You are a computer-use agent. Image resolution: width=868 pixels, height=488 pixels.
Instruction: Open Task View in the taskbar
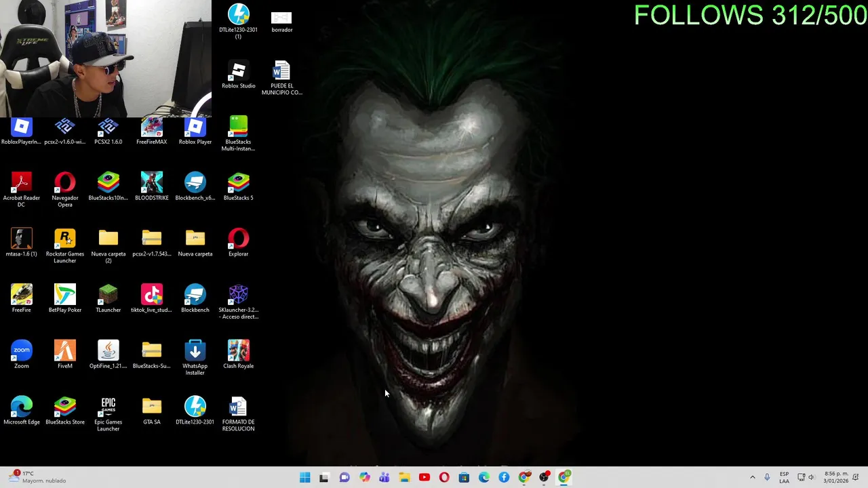[x=324, y=477]
